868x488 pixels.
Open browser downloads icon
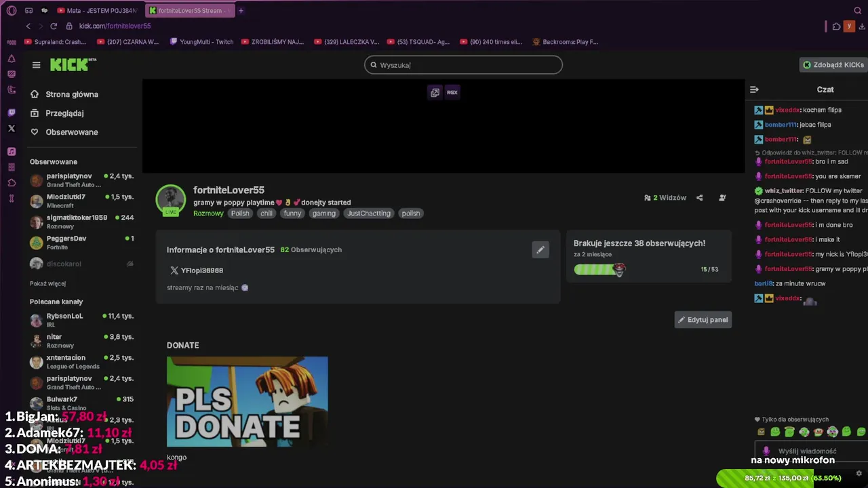[861, 26]
